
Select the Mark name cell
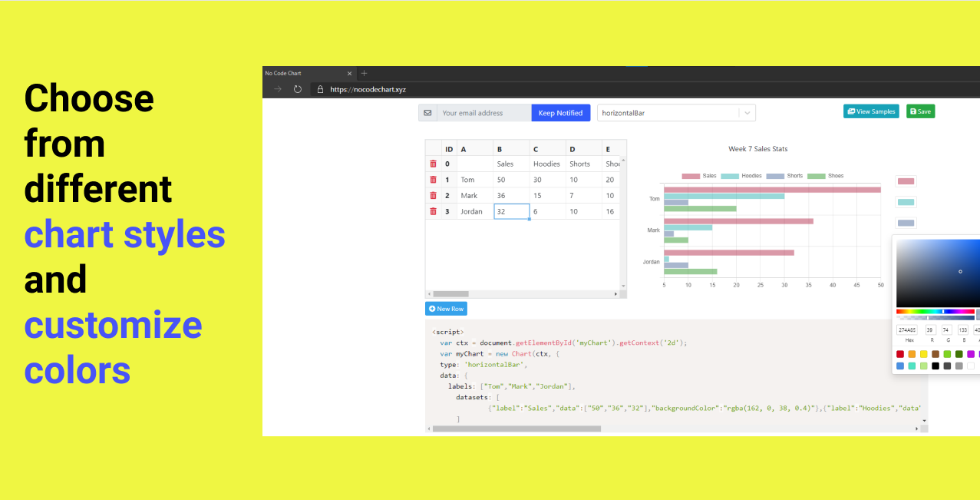(475, 196)
